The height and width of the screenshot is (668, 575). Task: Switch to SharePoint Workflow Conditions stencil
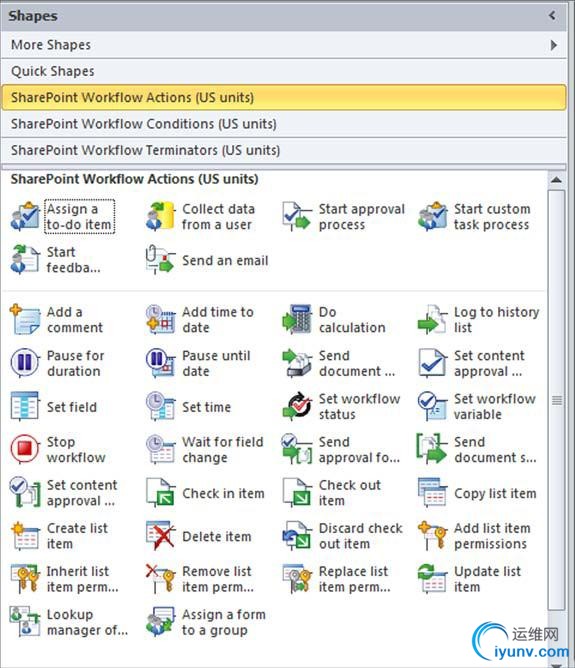pos(284,124)
